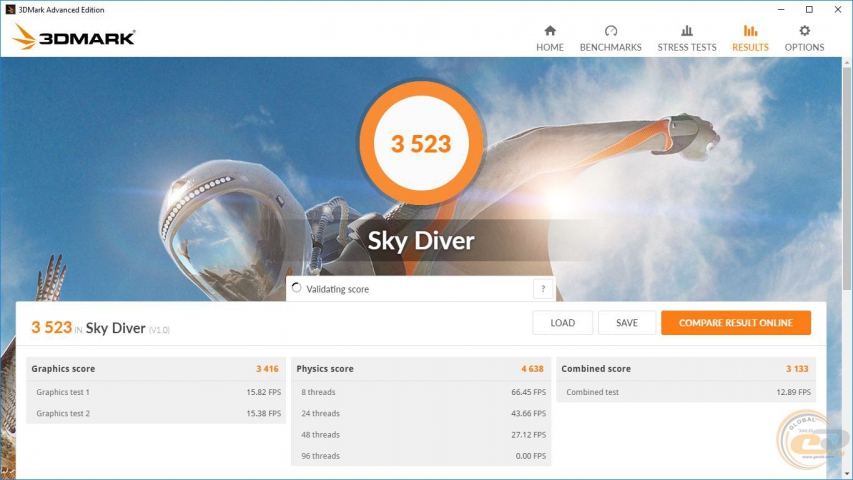Open Options using the gear icon
853x480 pixels.
coord(804,31)
